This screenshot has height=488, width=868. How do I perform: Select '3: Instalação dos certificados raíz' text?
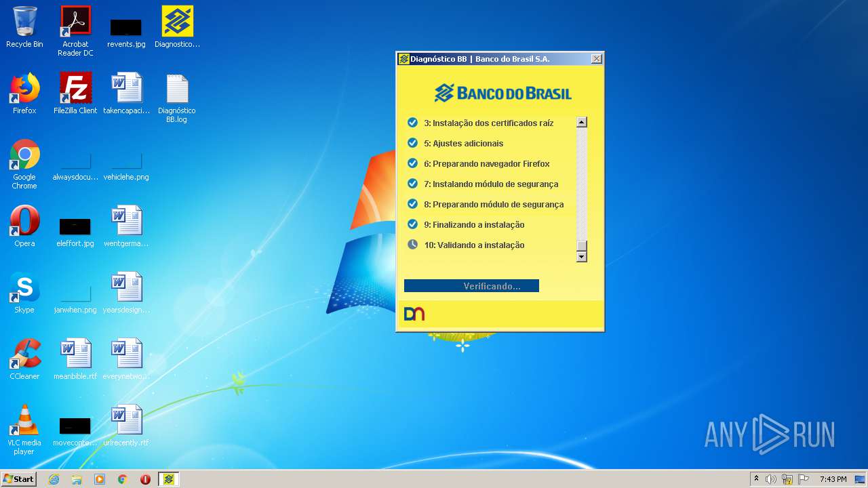489,123
